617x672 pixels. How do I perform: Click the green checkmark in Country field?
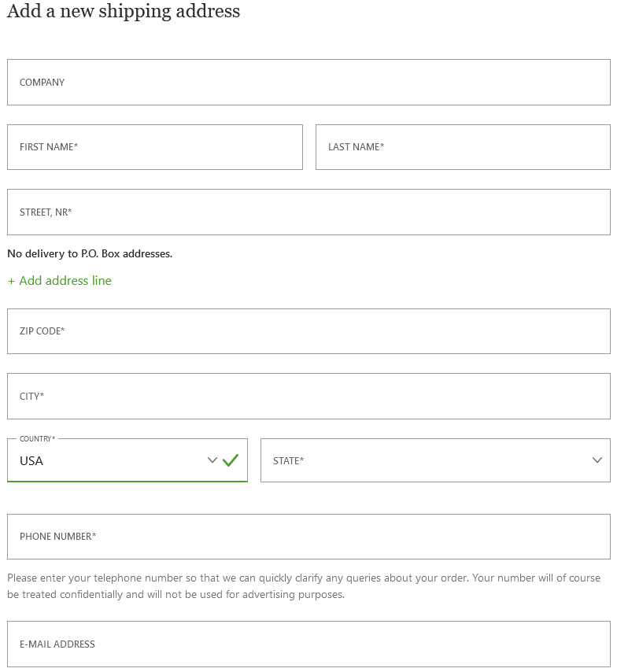click(231, 460)
